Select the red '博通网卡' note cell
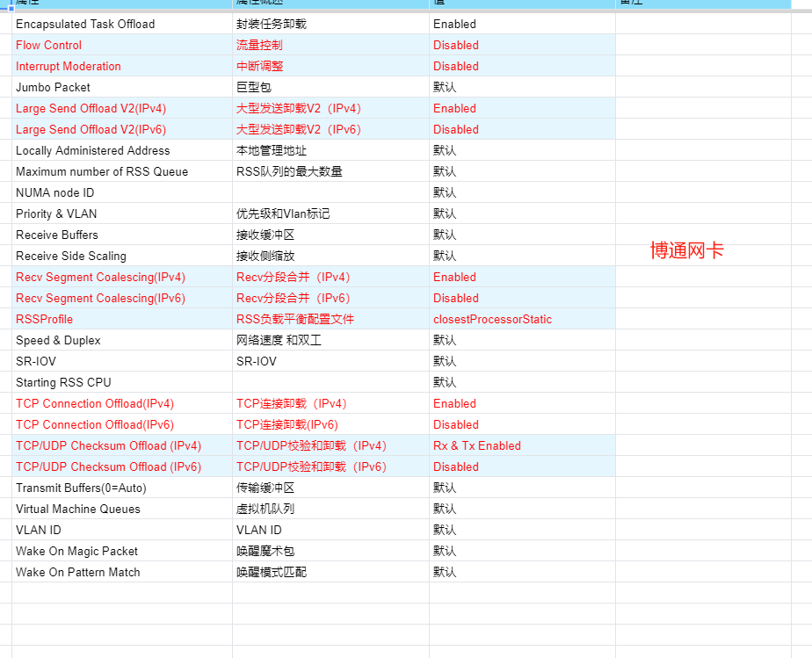 click(x=686, y=250)
